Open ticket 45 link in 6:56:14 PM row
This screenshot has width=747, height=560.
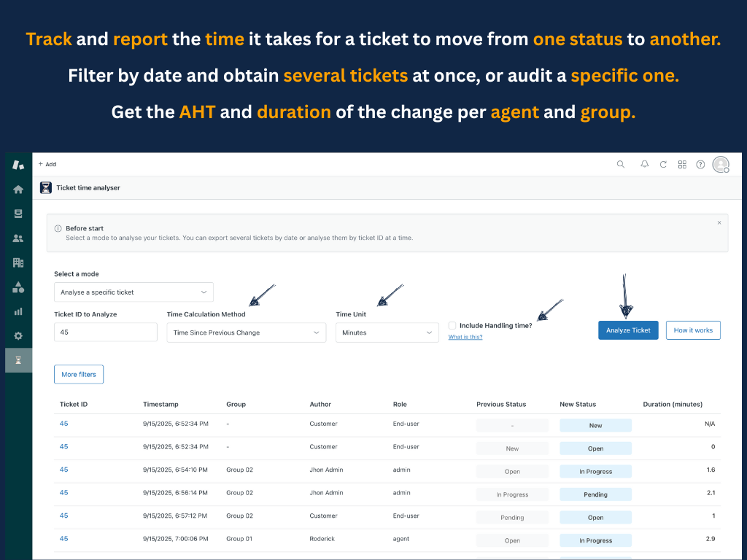click(64, 492)
